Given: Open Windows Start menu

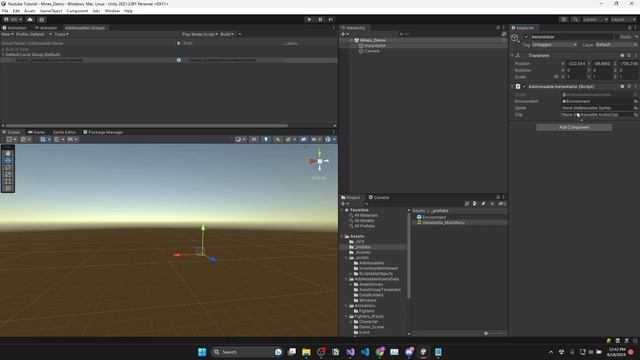Looking at the screenshot, I should pyautogui.click(x=202, y=352).
